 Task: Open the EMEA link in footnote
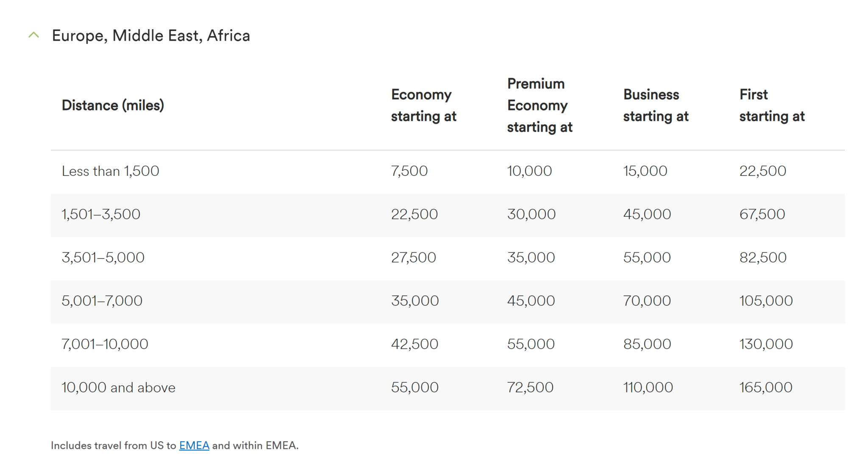pos(194,445)
